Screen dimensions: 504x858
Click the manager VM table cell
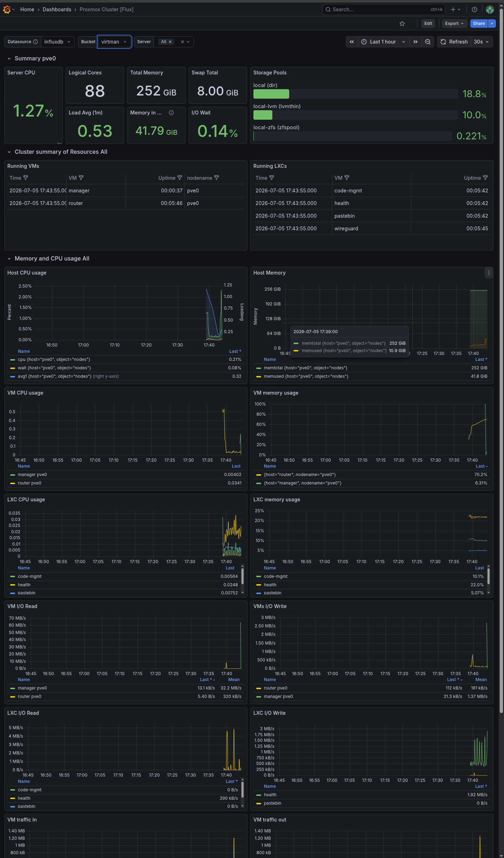[x=96, y=191]
